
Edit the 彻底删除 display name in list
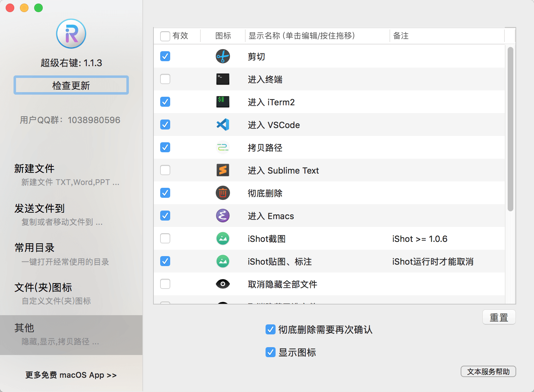pos(265,193)
